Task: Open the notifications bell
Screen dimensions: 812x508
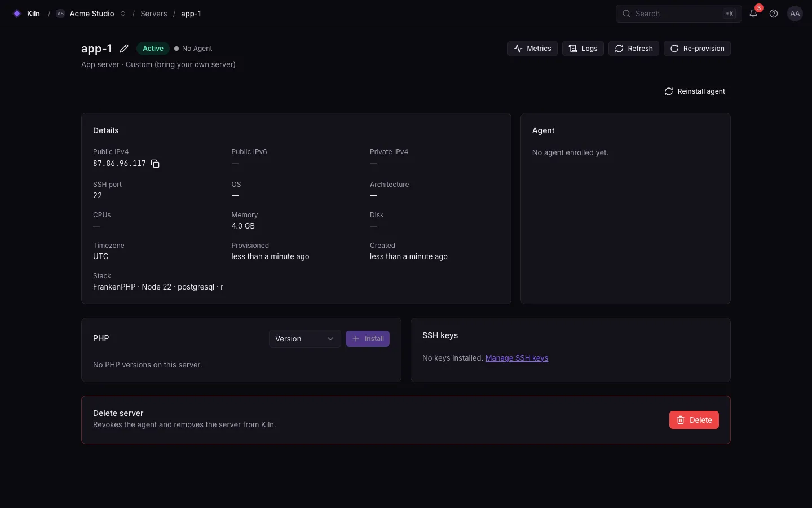Action: (x=753, y=14)
